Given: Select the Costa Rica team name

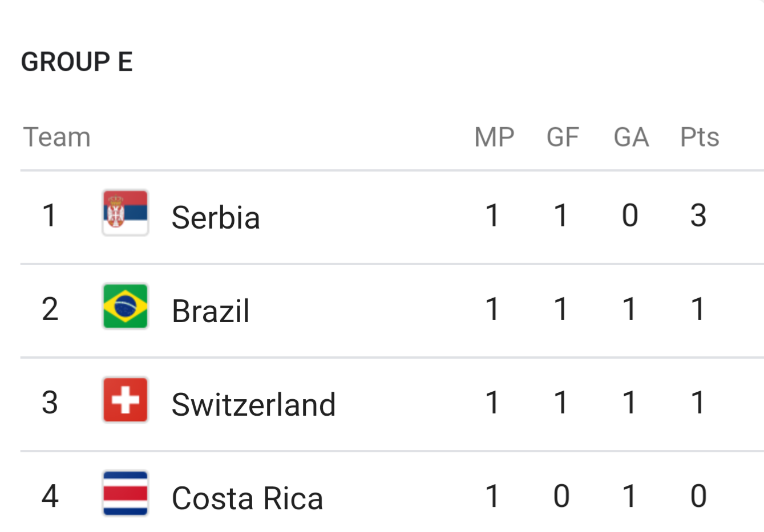Looking at the screenshot, I should tap(248, 498).
